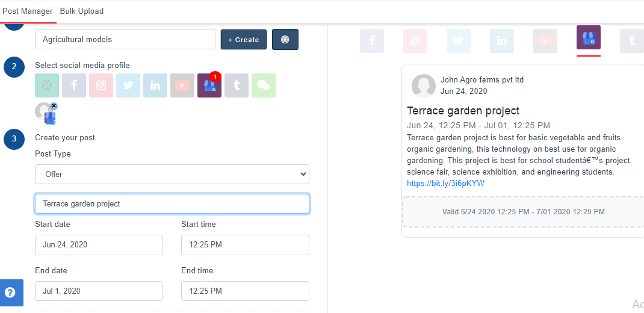Show the LinkedIn preview tab above the post preview
644x313 pixels.
[502, 41]
